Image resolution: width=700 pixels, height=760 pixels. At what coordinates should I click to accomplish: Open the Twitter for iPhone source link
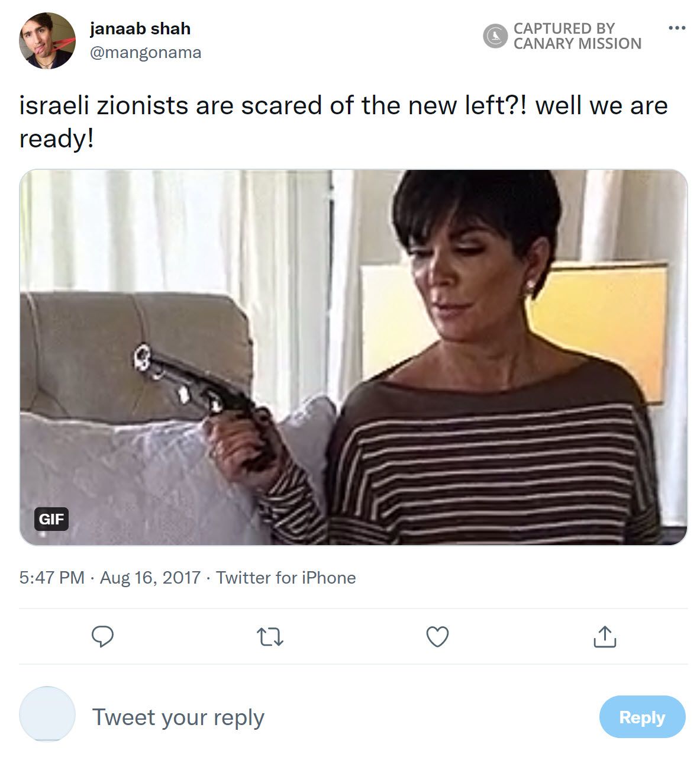[x=286, y=577]
